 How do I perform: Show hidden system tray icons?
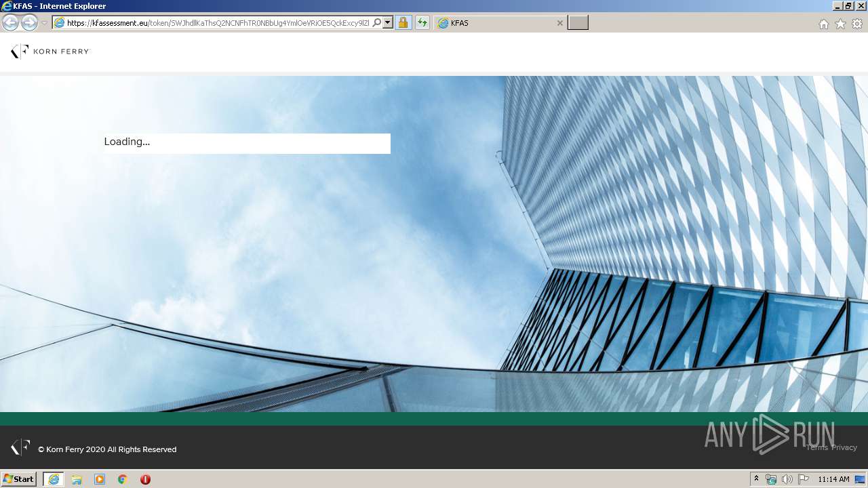[x=757, y=479]
